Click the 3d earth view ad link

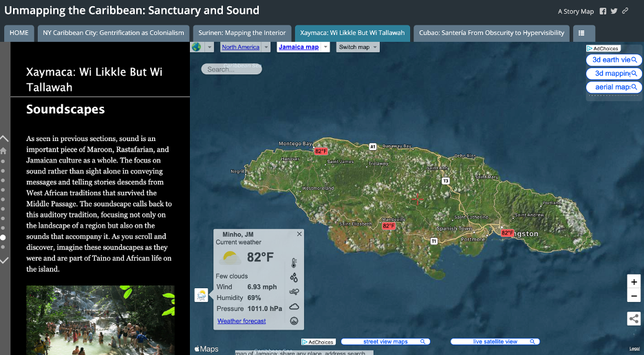click(614, 60)
